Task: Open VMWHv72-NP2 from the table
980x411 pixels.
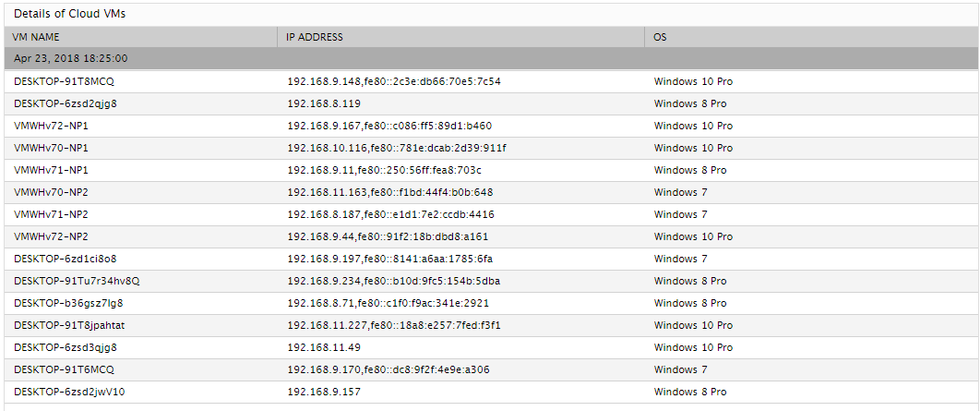Action: 52,236
